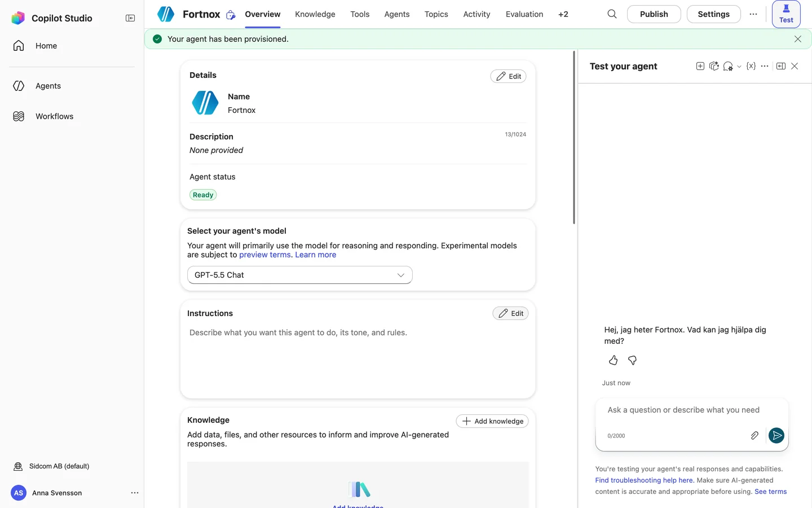Image resolution: width=812 pixels, height=508 pixels.
Task: Click the agent edit icon beside Fortnox title
Action: (231, 15)
